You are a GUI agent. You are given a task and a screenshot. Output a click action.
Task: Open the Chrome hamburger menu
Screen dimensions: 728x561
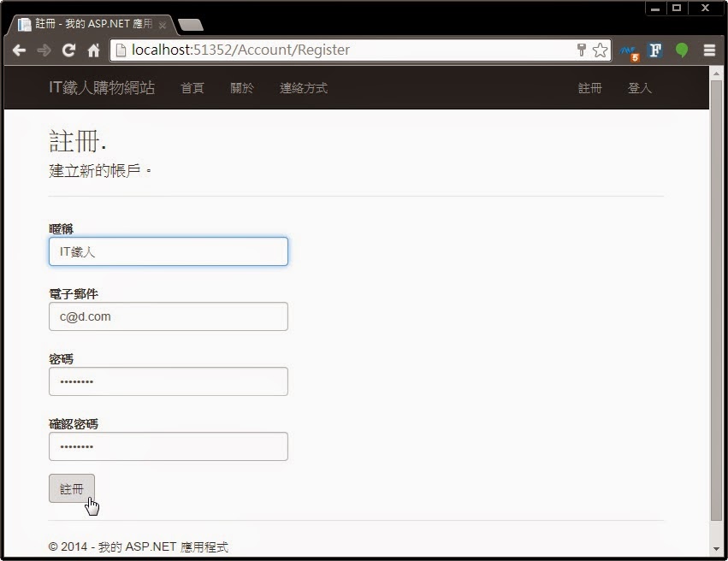click(709, 50)
